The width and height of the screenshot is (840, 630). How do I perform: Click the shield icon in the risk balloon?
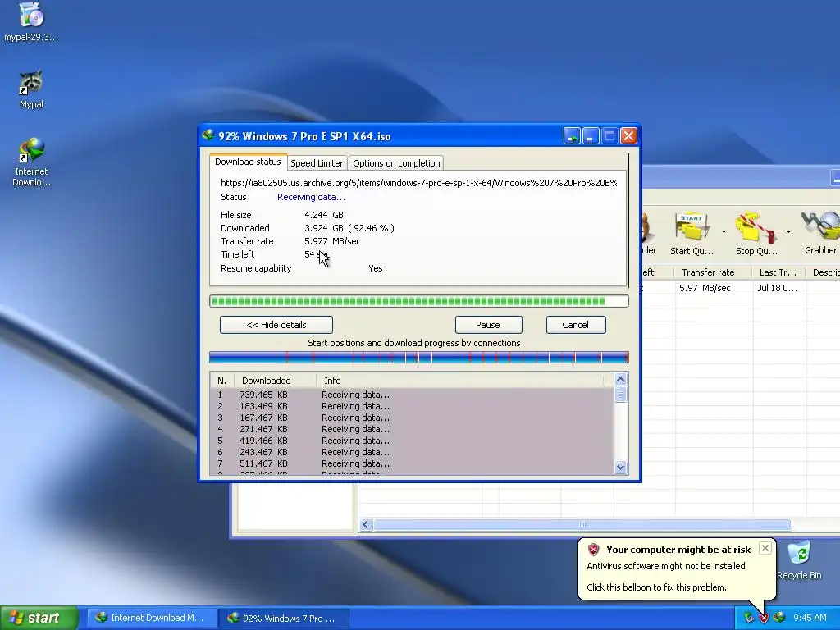click(x=594, y=549)
